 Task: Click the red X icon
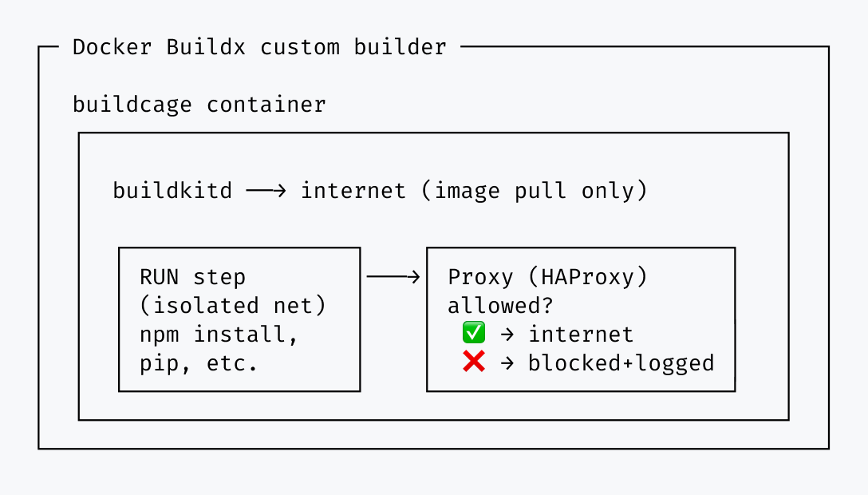(x=473, y=362)
